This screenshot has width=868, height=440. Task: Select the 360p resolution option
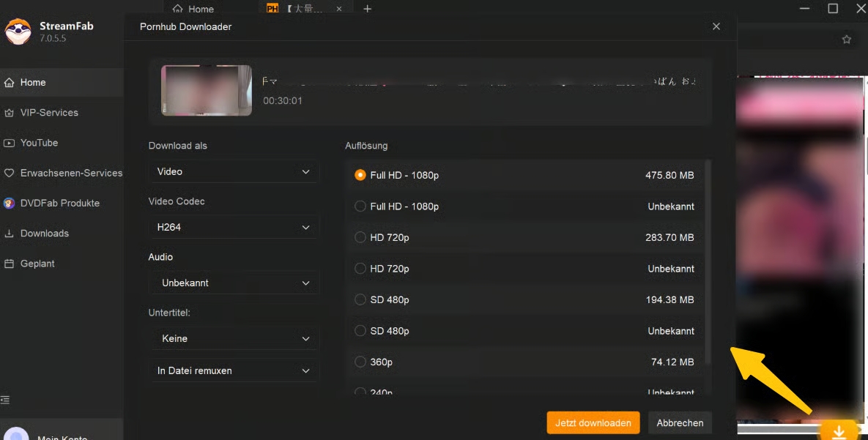point(524,362)
